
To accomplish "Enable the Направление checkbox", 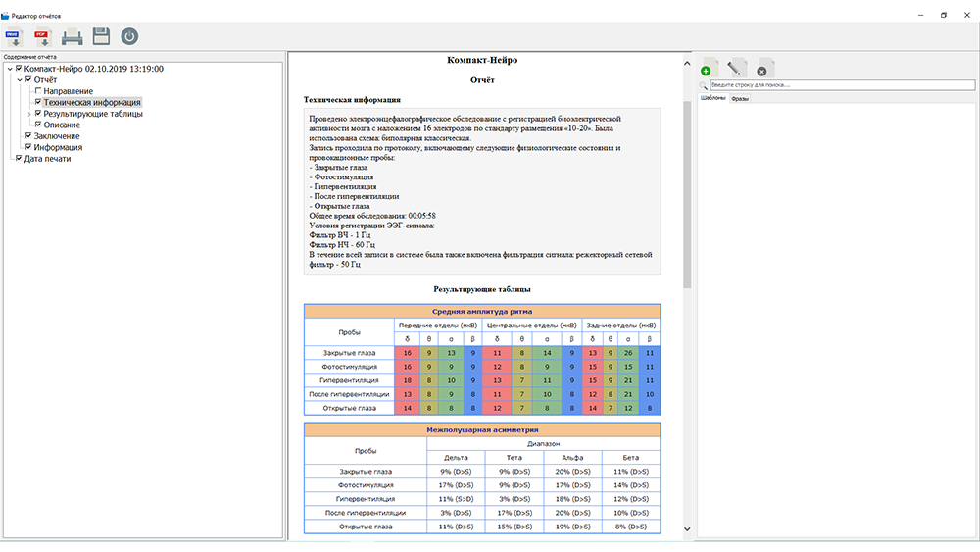I will click(38, 91).
